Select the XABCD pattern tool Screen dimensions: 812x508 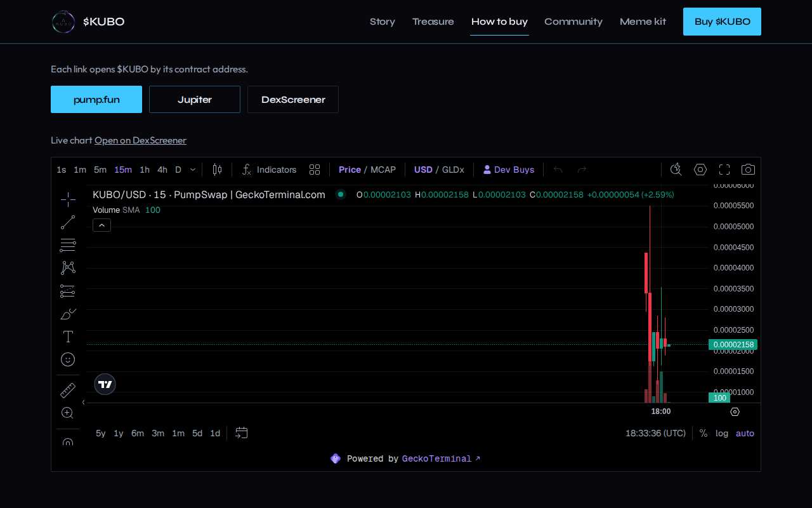coord(68,268)
